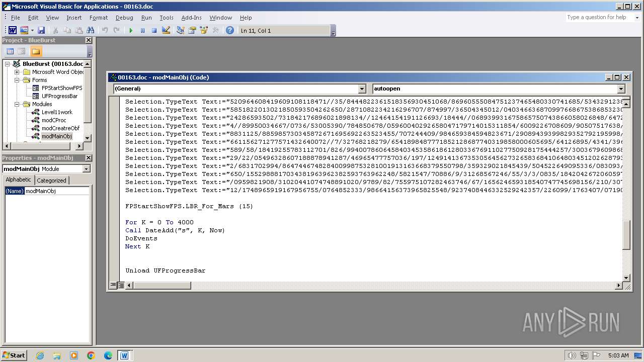
Task: Click View Object icon in Project panel
Action: point(22,51)
